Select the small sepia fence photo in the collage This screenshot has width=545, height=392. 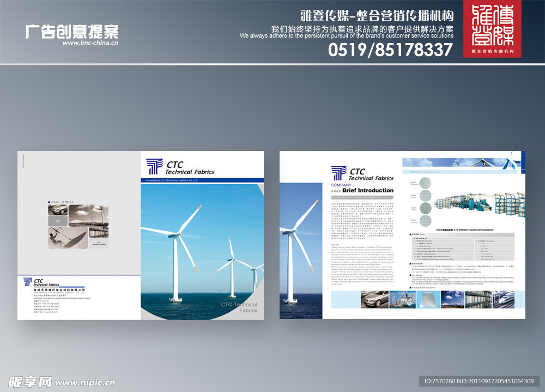point(99,233)
